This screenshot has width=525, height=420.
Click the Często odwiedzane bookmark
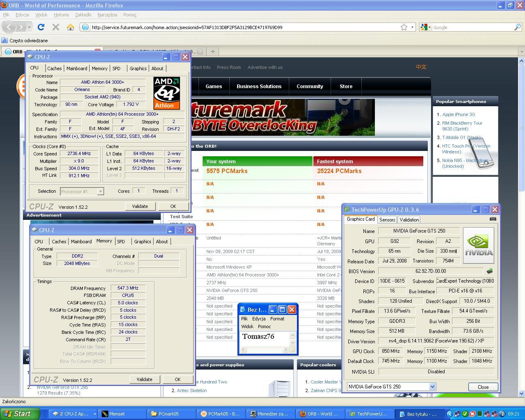tap(25, 41)
